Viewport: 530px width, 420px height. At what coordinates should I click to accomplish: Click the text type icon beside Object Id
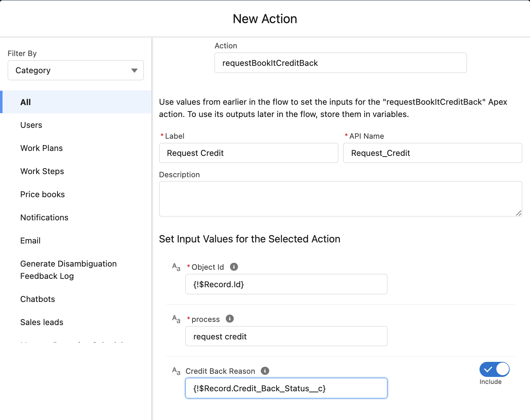176,267
